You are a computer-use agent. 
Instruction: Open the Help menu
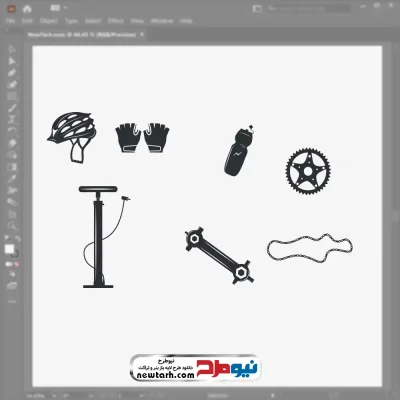pos(186,21)
